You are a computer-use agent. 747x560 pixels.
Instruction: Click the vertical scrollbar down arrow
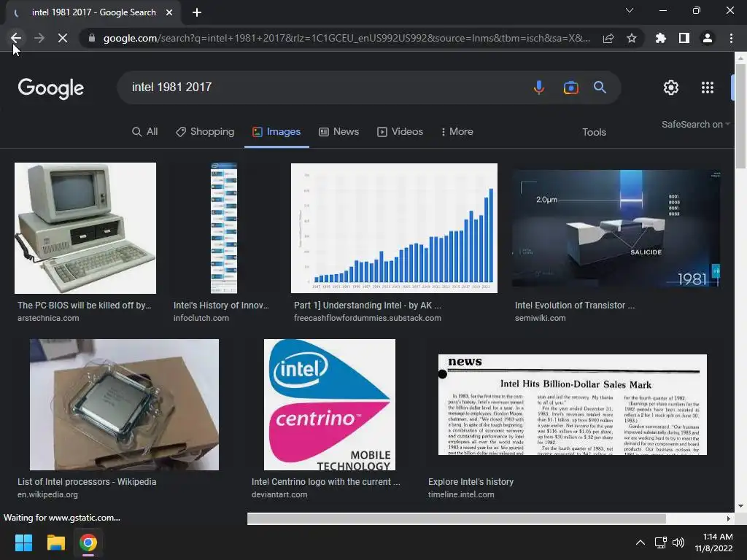pyautogui.click(x=740, y=506)
